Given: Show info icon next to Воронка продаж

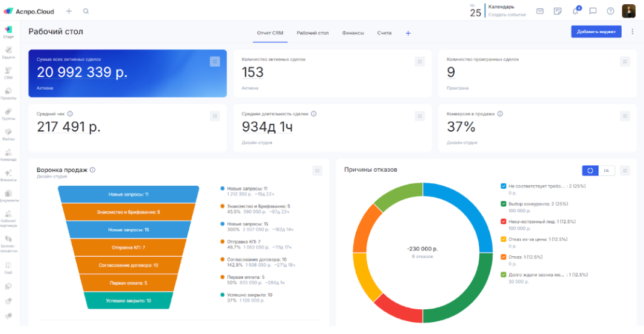Looking at the screenshot, I should [x=92, y=169].
